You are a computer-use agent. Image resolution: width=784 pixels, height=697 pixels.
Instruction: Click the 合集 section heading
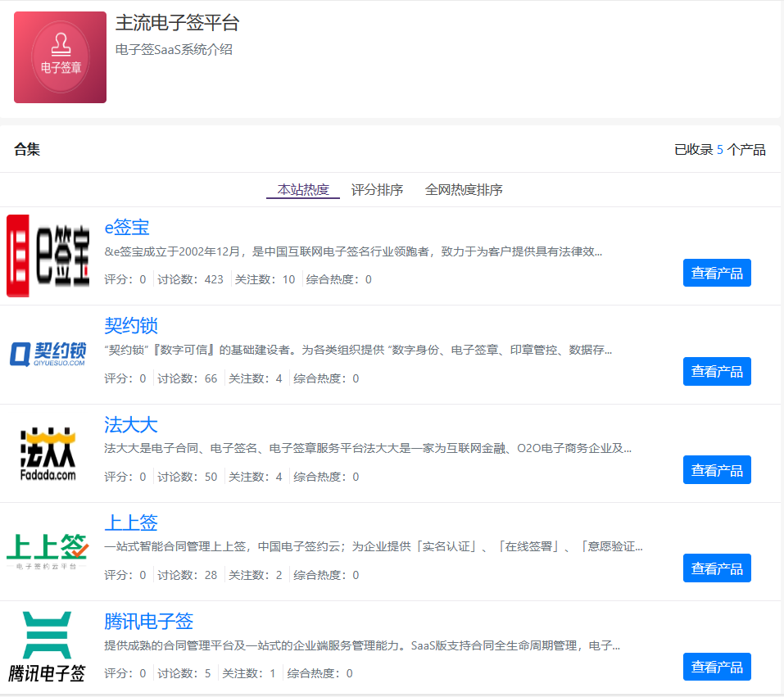[x=27, y=149]
